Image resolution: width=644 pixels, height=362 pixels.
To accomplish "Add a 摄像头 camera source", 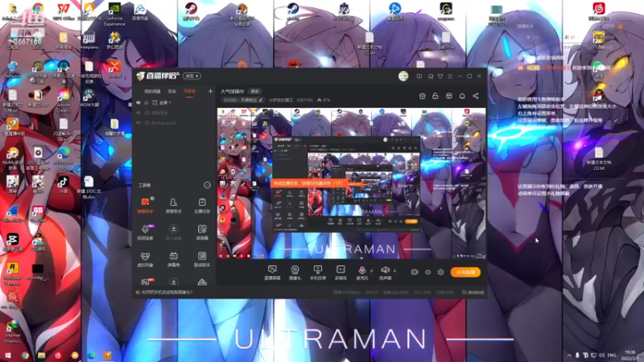I will [295, 273].
